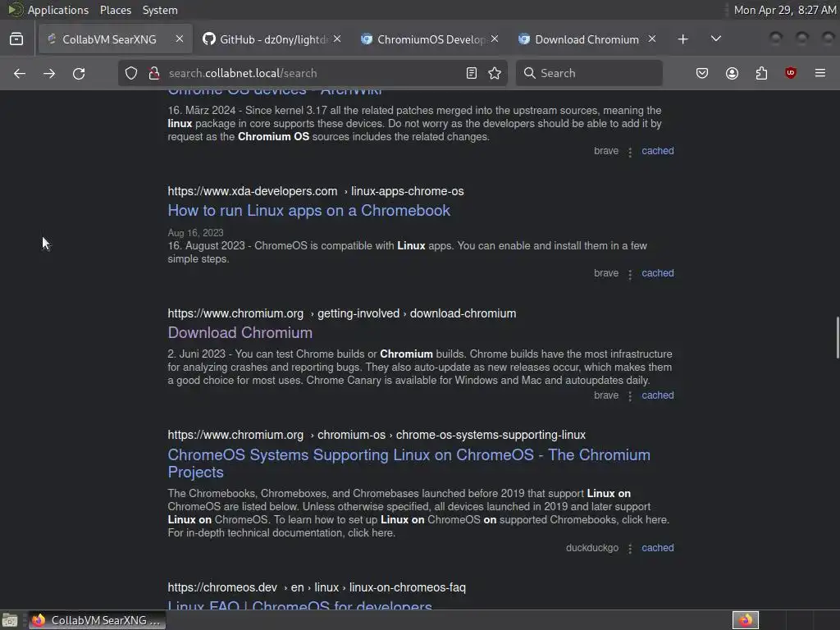The width and height of the screenshot is (840, 630).
Task: Click the chromeos.dev URL breadcrumb
Action: pos(317,587)
